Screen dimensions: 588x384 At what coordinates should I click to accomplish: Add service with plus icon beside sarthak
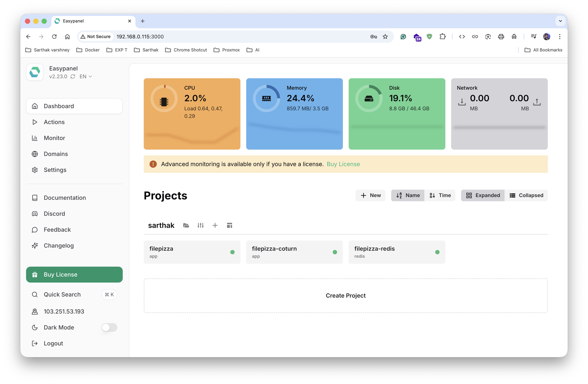(215, 225)
